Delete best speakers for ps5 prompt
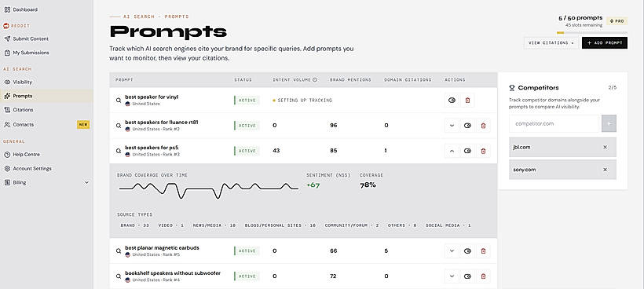The width and height of the screenshot is (644, 289). pyautogui.click(x=483, y=151)
